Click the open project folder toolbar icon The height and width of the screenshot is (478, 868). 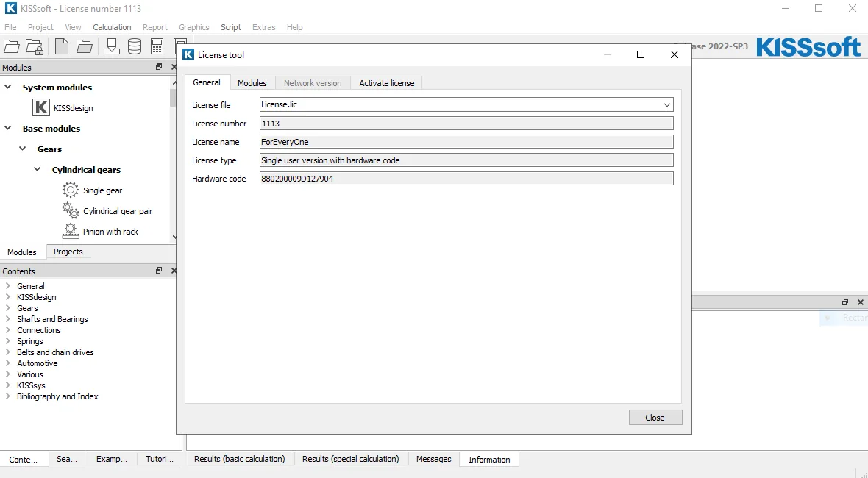(x=12, y=46)
